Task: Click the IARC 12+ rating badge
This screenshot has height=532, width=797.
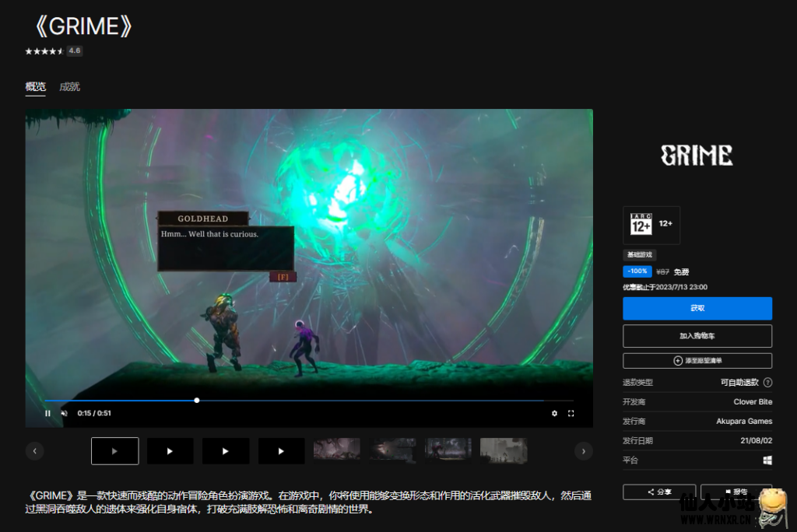Action: click(x=651, y=225)
